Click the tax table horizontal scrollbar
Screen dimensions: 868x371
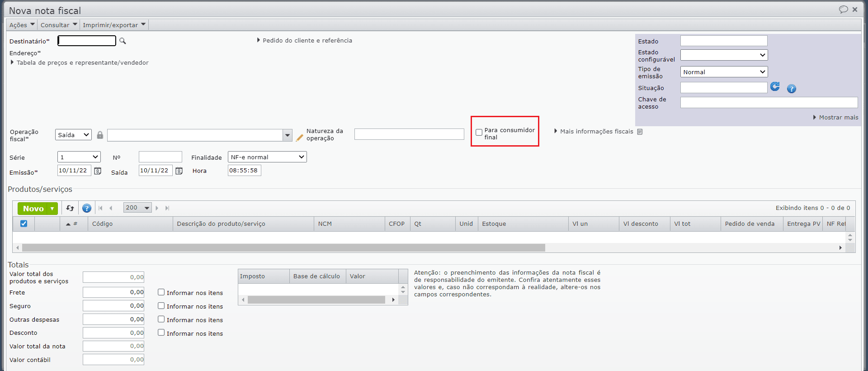[x=316, y=300]
